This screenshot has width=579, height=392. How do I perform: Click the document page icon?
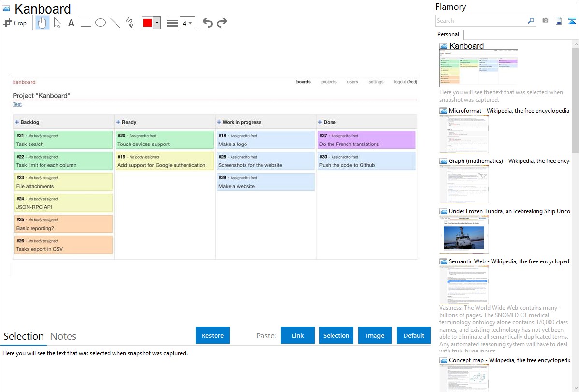pos(559,21)
